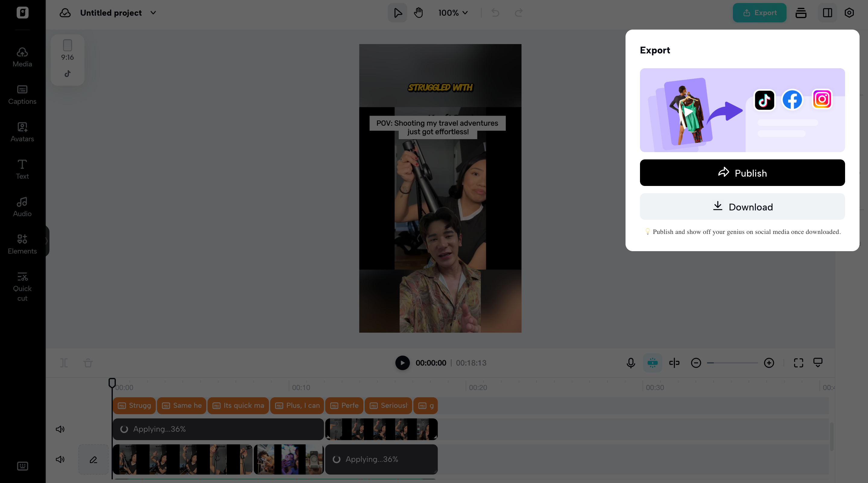Click the voiceover microphone icon near the timeline

[630, 363]
